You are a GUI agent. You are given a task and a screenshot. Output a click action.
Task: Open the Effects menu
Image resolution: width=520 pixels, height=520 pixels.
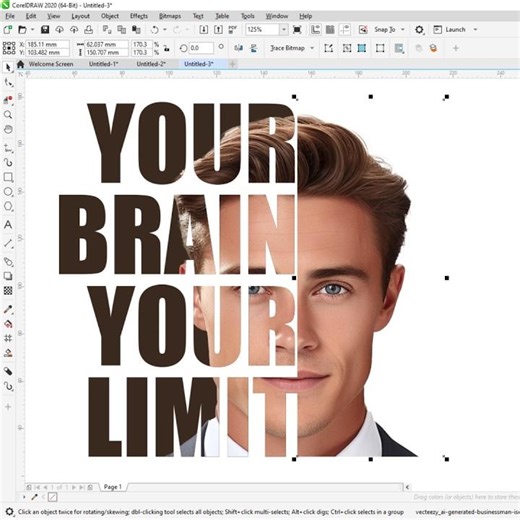click(139, 16)
